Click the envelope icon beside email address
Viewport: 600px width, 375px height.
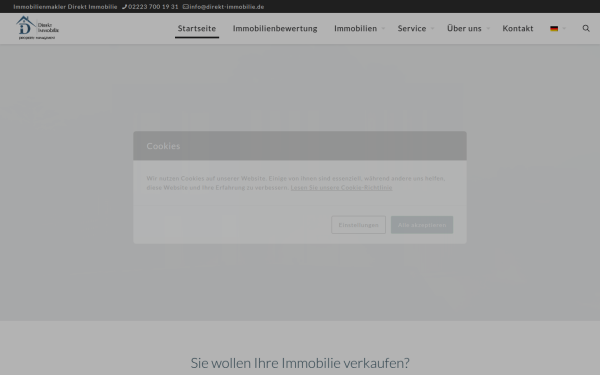coord(186,7)
